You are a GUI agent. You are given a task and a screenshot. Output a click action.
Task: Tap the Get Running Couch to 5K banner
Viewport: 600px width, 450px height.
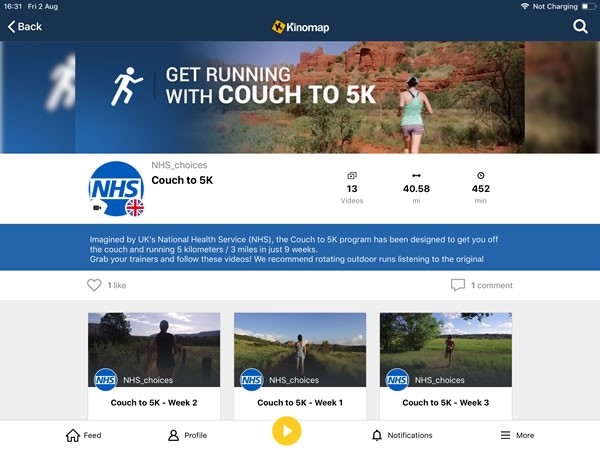(x=300, y=97)
